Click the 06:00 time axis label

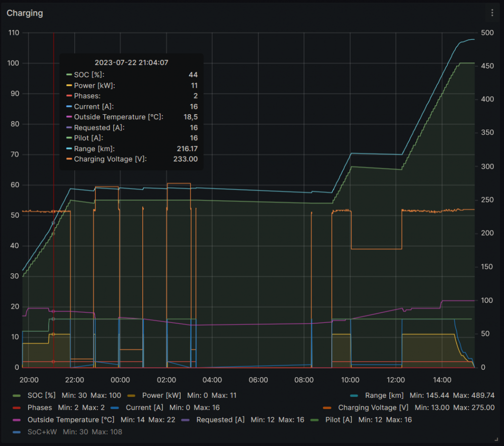coord(258,380)
